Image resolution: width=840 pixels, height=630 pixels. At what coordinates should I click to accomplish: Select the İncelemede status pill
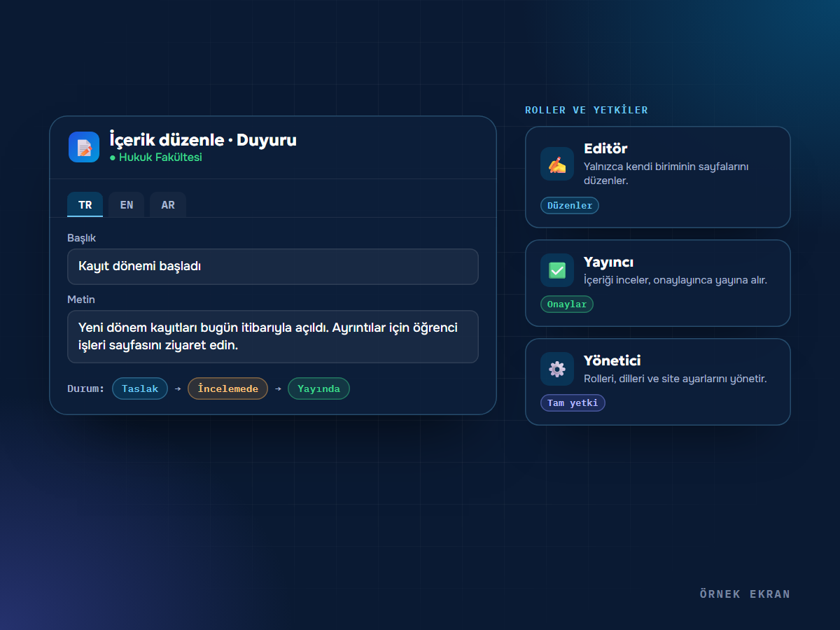(227, 388)
